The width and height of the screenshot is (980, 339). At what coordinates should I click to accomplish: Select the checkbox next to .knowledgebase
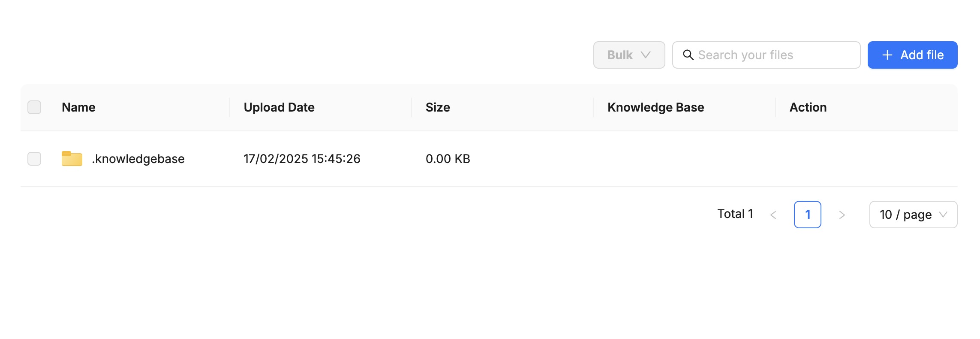click(34, 158)
